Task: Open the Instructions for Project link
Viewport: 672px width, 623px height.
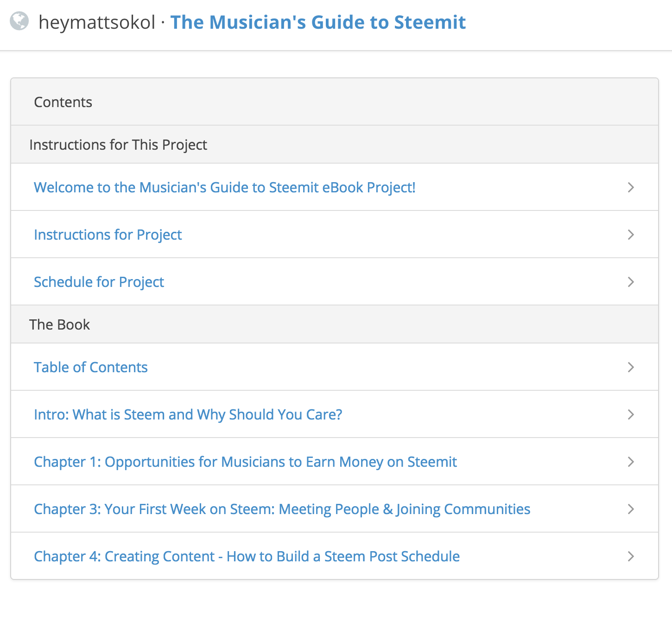Action: [108, 235]
